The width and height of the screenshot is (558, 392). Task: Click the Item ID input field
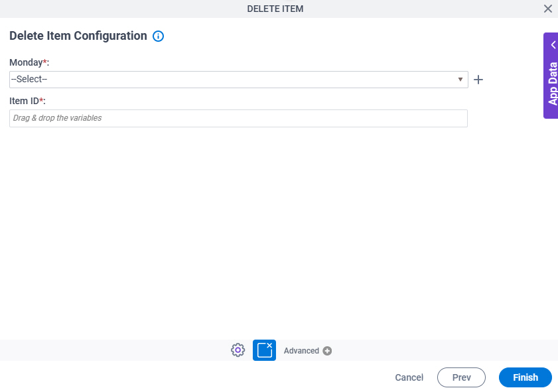[x=238, y=118]
